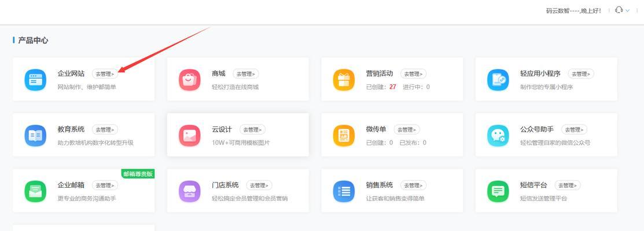Click the 产品中心 section heading
The image size is (644, 231).
coord(33,40)
